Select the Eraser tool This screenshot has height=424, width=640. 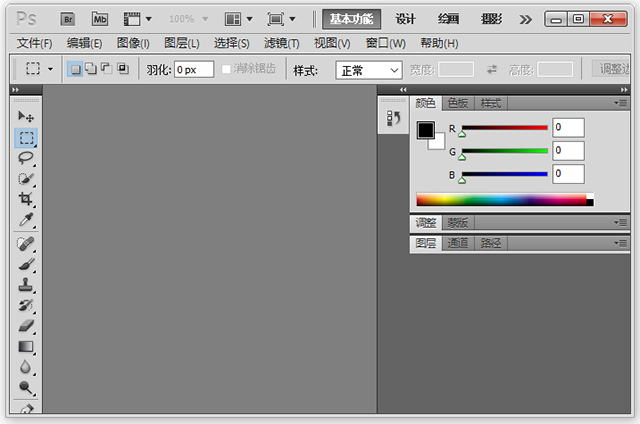click(26, 325)
